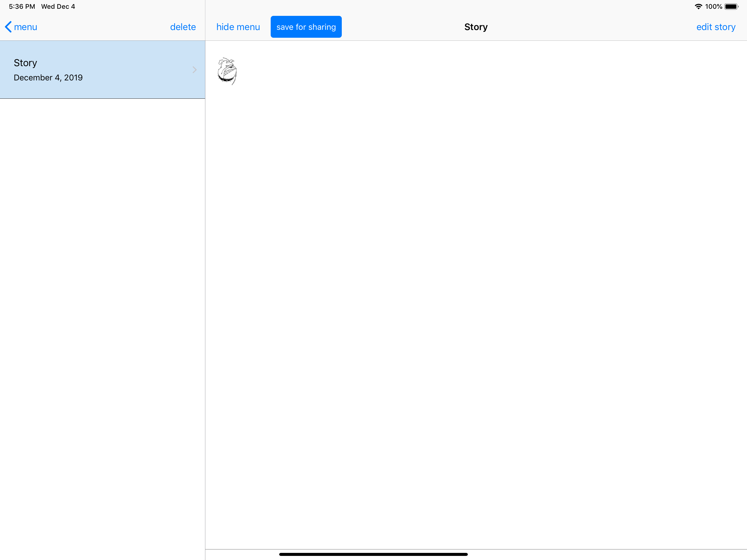Image resolution: width=747 pixels, height=560 pixels.
Task: Tap the Story title in header
Action: [x=476, y=27]
